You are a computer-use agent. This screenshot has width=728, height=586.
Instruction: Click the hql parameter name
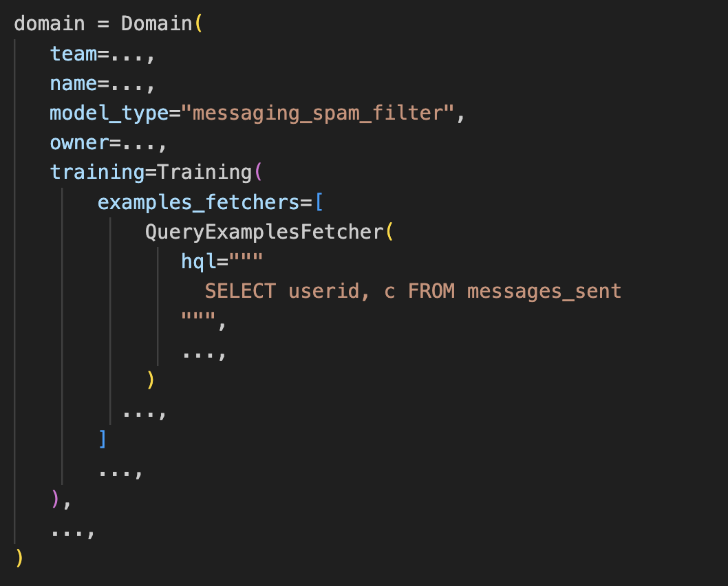[x=199, y=261]
